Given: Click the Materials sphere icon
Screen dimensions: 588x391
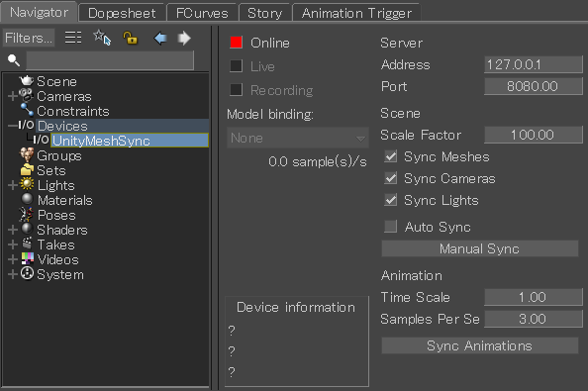Looking at the screenshot, I should click(x=27, y=199).
